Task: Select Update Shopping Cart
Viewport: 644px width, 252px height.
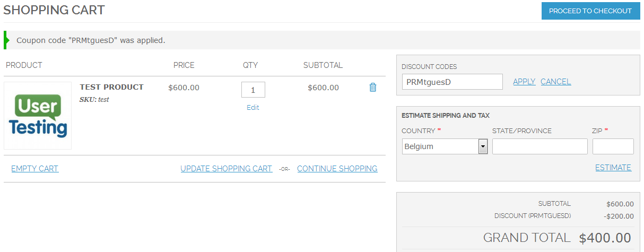Action: click(226, 169)
